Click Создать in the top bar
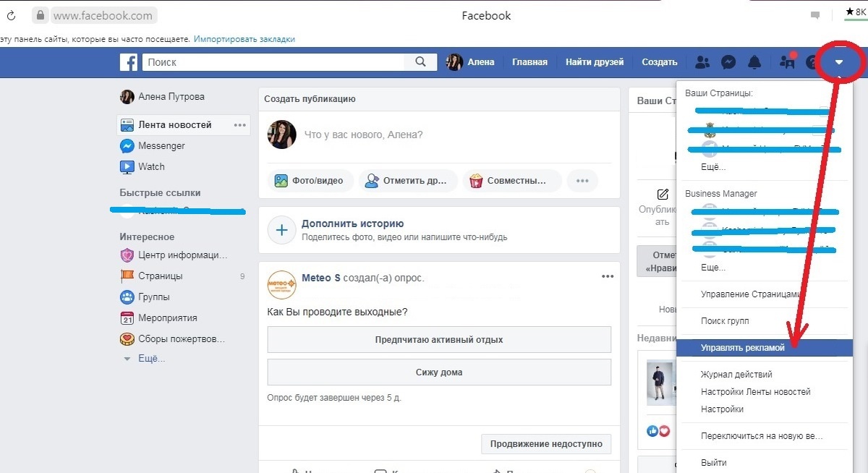The width and height of the screenshot is (868, 473). (660, 62)
